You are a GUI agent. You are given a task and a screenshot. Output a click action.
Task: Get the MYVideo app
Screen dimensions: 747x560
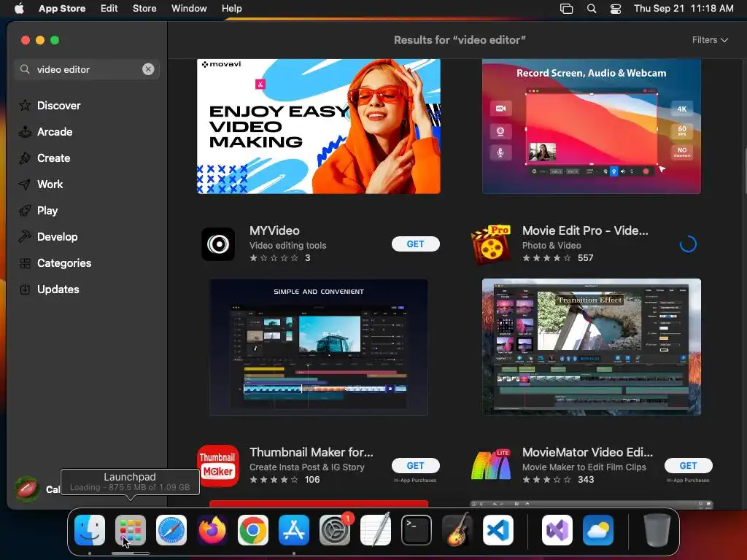(415, 244)
